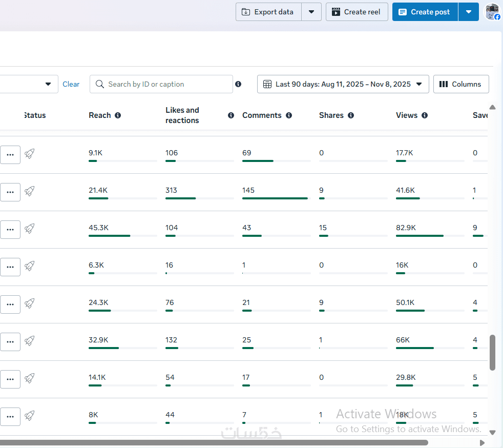Click boost rocket icon in 45.3K reach row
503x448 pixels.
[30, 228]
